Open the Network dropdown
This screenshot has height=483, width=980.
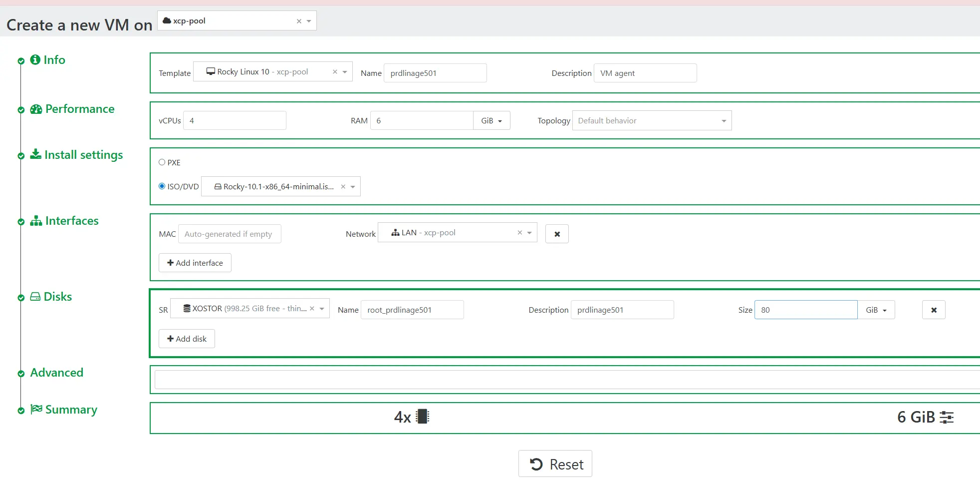(529, 233)
